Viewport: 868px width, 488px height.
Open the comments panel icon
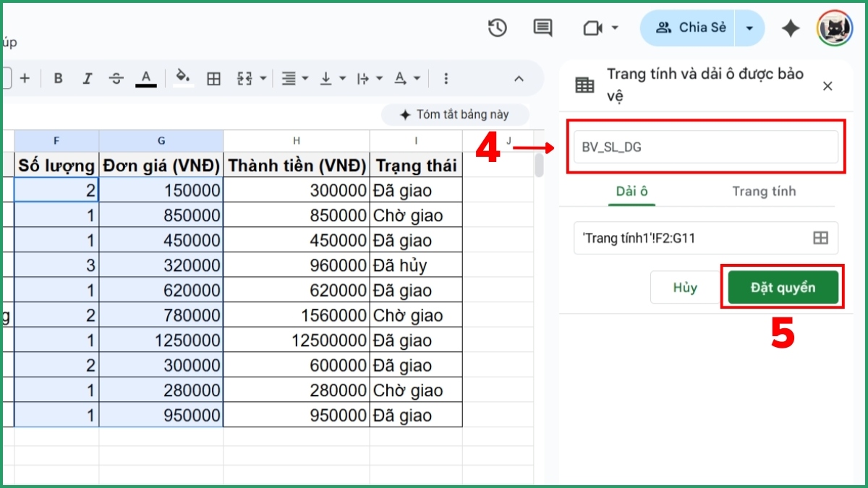pos(542,27)
